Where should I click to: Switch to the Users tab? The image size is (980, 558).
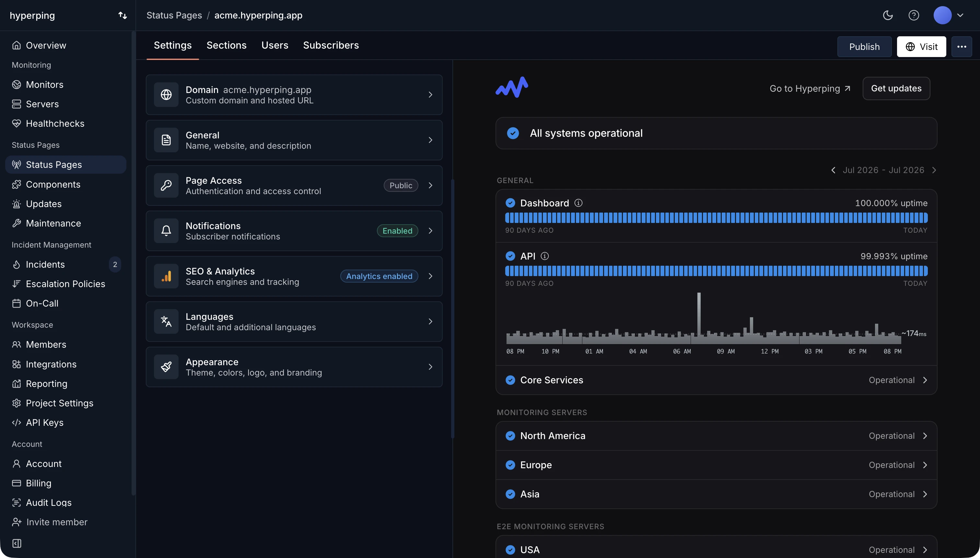(275, 45)
